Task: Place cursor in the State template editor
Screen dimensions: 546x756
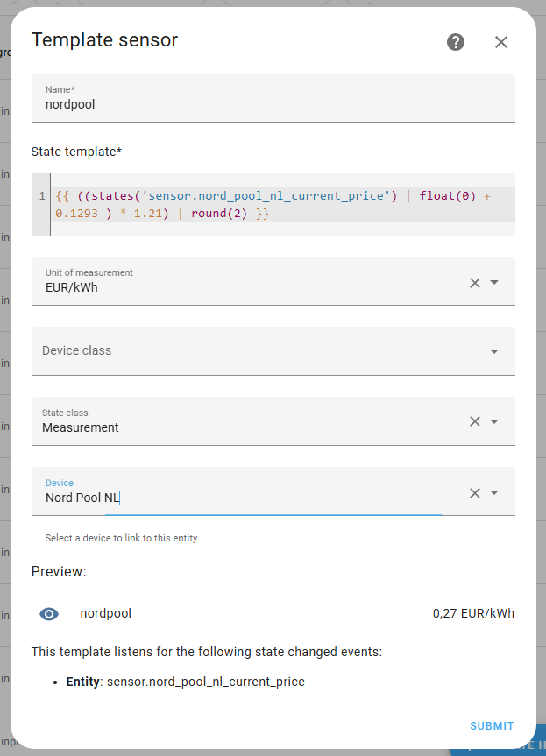Action: [x=263, y=203]
